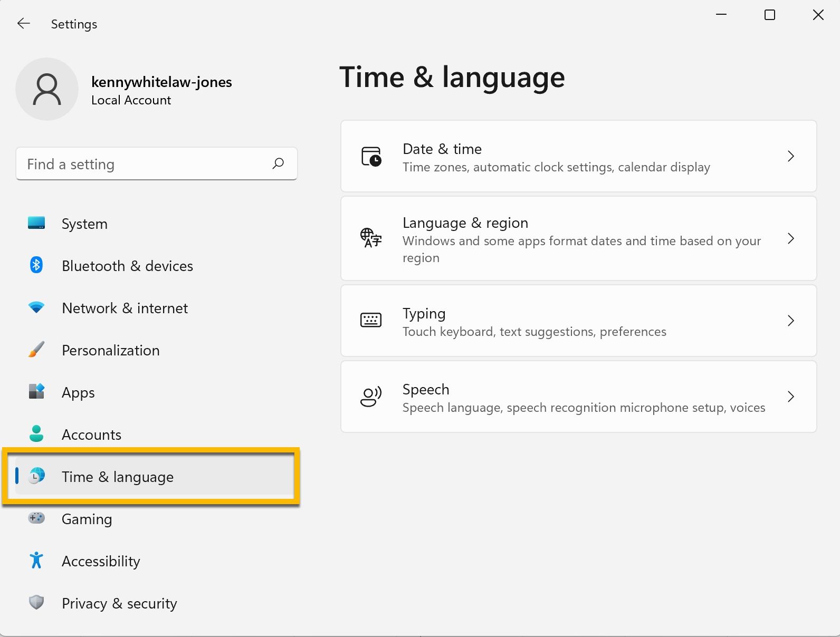Click kennywhitelaw-jones account name

click(161, 82)
